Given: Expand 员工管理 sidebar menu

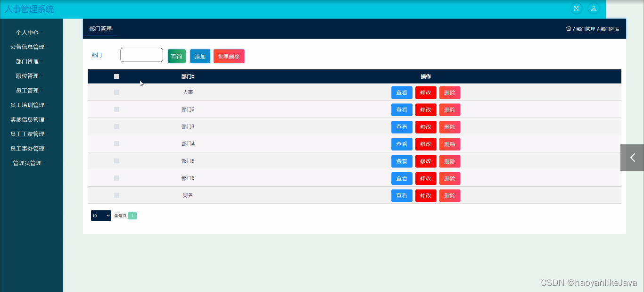Looking at the screenshot, I should (30, 91).
